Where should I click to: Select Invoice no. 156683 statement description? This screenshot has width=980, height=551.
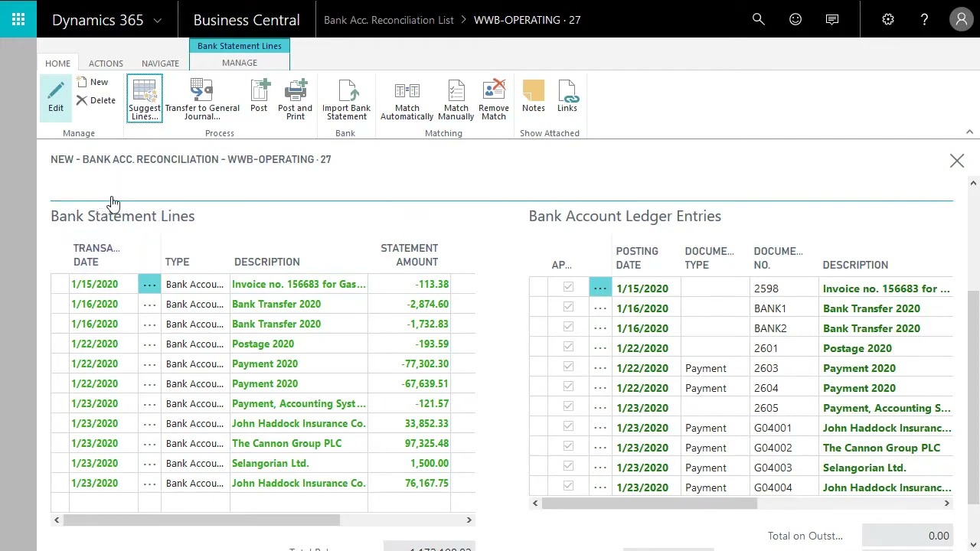tap(299, 284)
